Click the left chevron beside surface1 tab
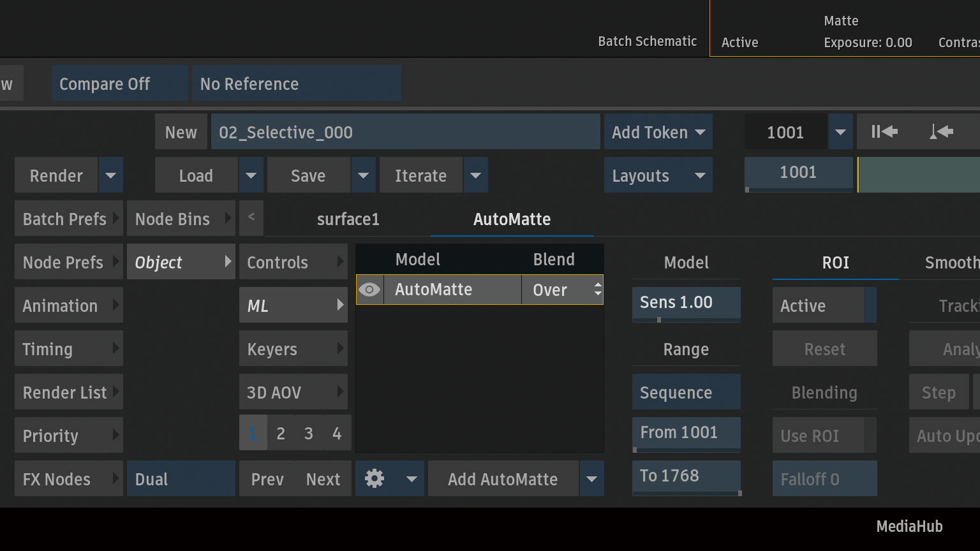 [x=251, y=217]
